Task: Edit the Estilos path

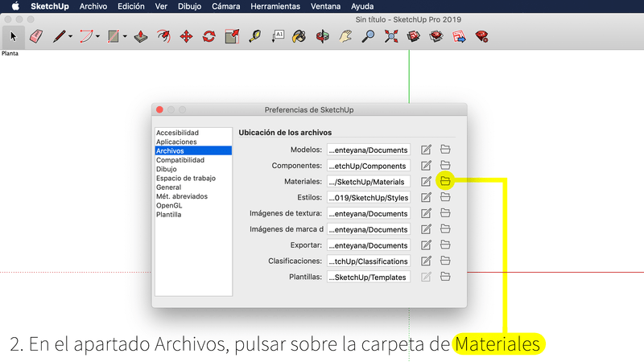Action: pyautogui.click(x=426, y=197)
